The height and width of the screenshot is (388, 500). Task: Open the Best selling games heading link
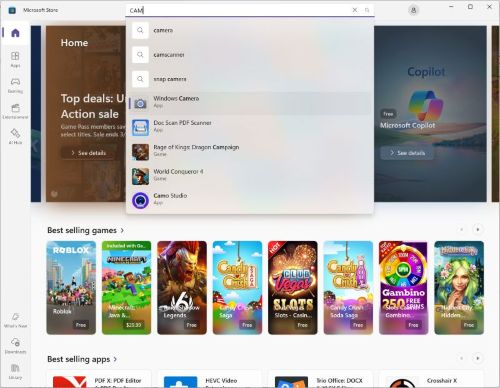(82, 230)
